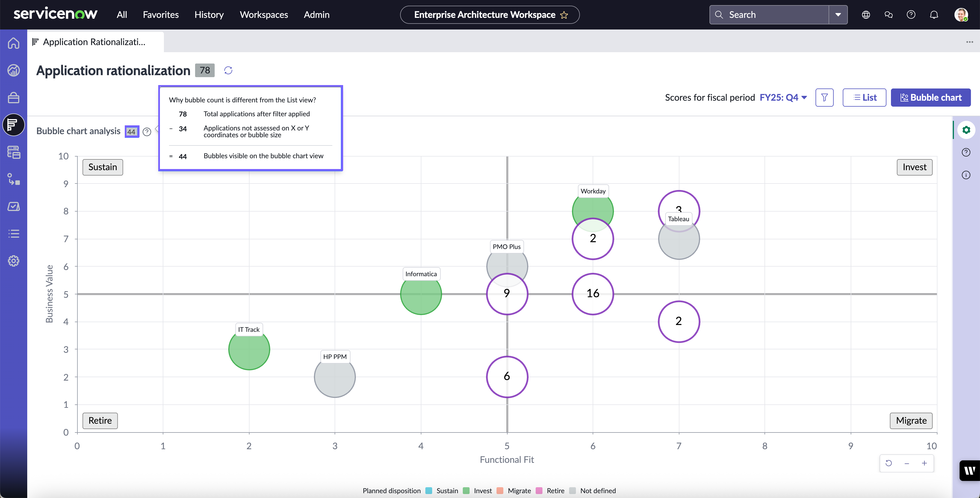Open the globe language icon in the header

866,14
